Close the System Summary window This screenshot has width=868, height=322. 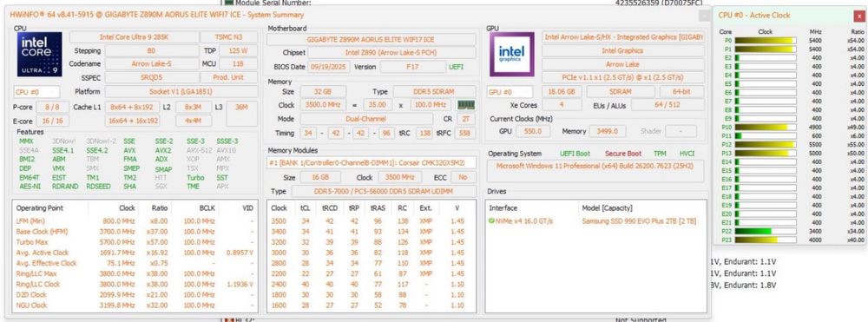click(x=704, y=16)
